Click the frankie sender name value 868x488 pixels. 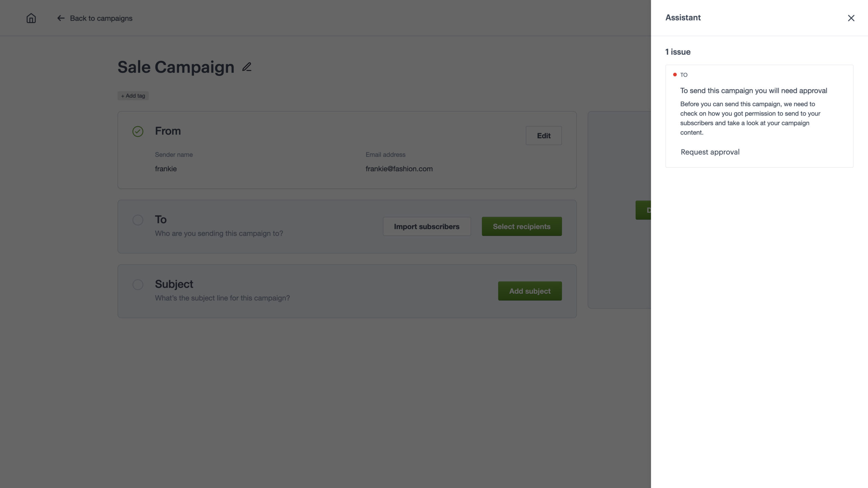click(x=166, y=169)
